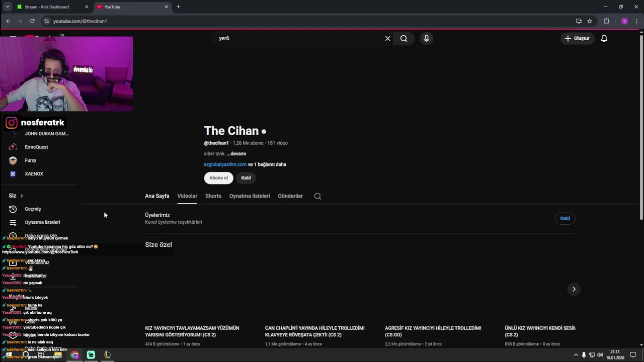Click The Cihan verified badge icon

tap(264, 131)
